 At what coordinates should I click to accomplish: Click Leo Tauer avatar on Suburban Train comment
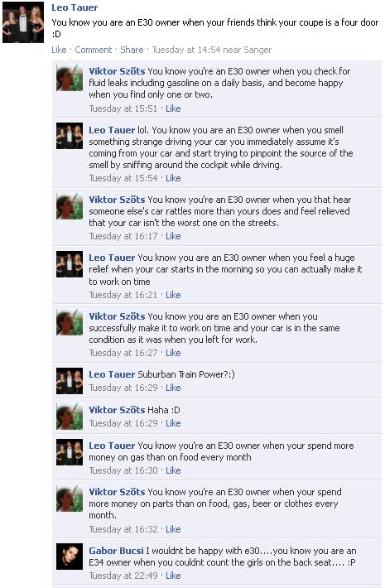click(70, 381)
